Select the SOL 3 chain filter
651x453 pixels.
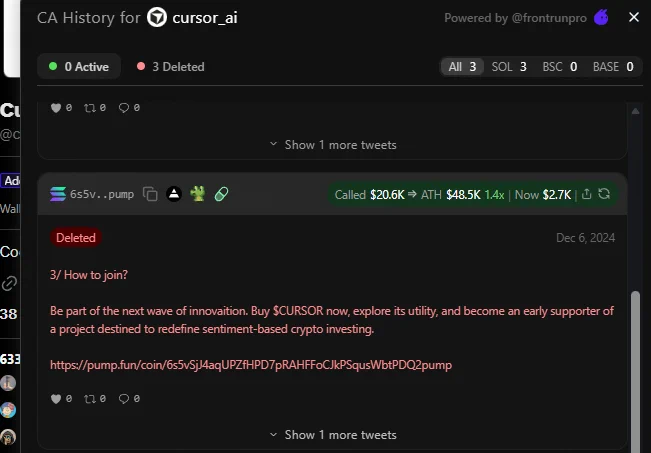(x=509, y=66)
